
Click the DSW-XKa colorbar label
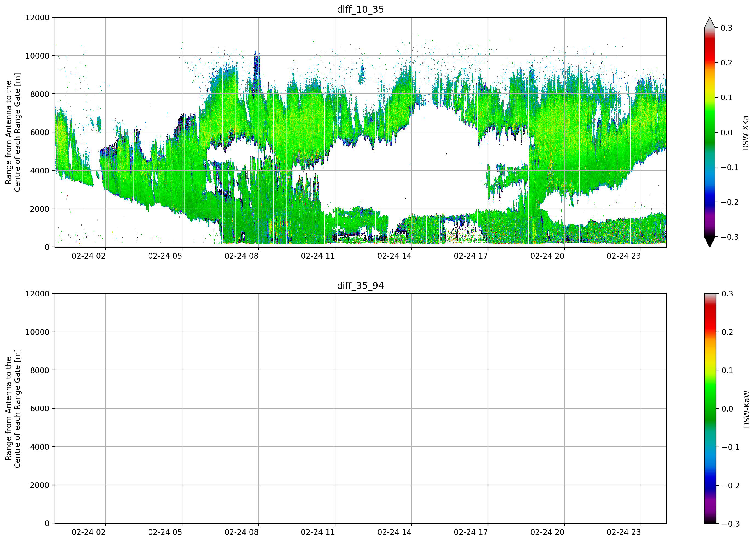click(x=746, y=133)
